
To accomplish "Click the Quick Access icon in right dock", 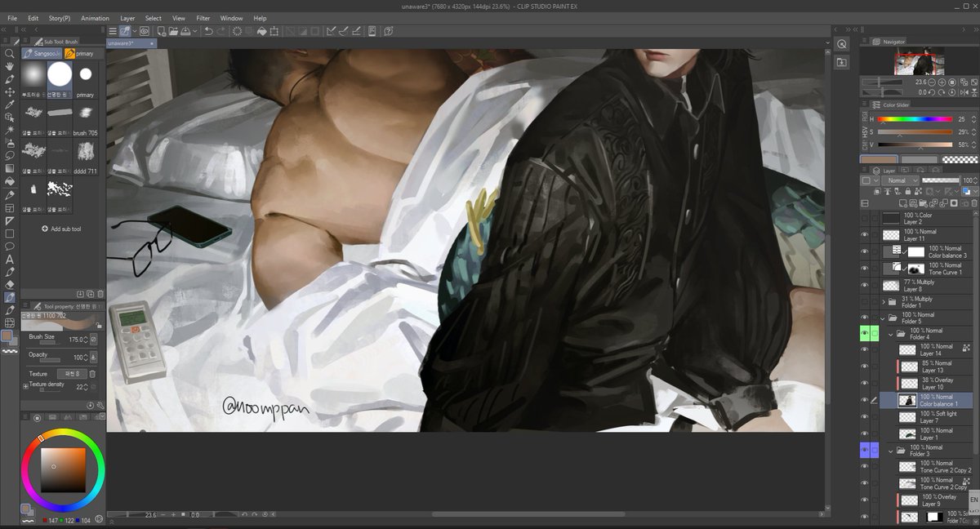I will [x=842, y=43].
